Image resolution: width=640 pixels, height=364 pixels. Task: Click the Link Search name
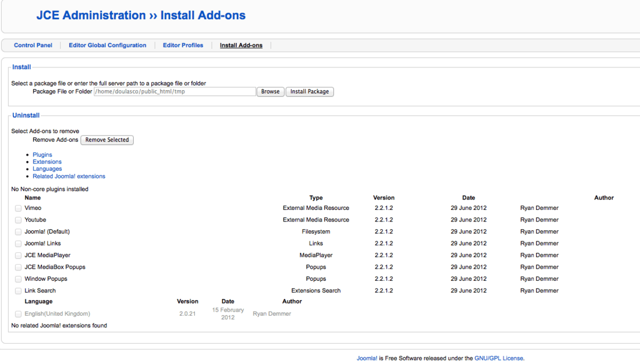(x=40, y=291)
